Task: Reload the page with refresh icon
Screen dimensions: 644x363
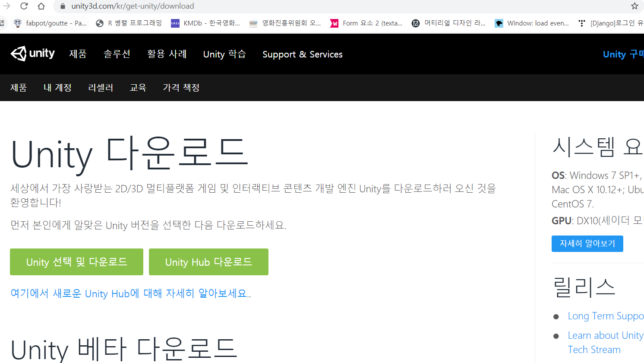Action: tap(24, 6)
